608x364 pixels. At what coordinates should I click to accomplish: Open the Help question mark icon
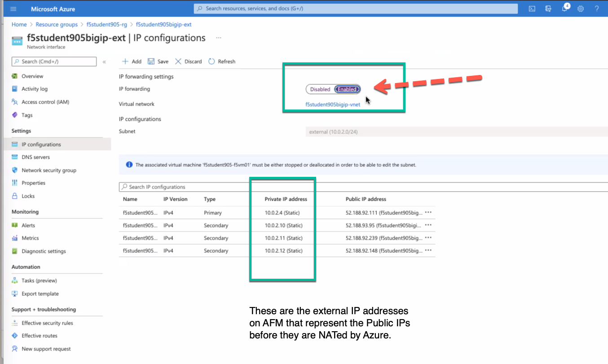click(x=597, y=9)
